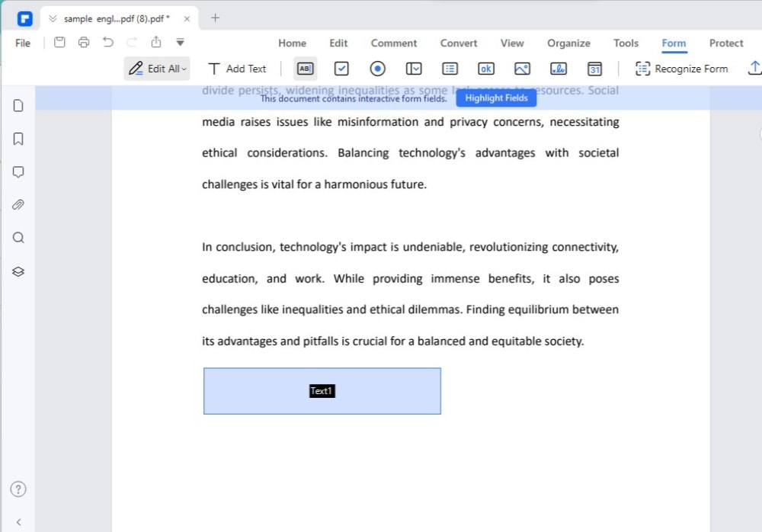
Task: Select the sample engl...pdf (8).pdf document tab
Action: coord(117,19)
